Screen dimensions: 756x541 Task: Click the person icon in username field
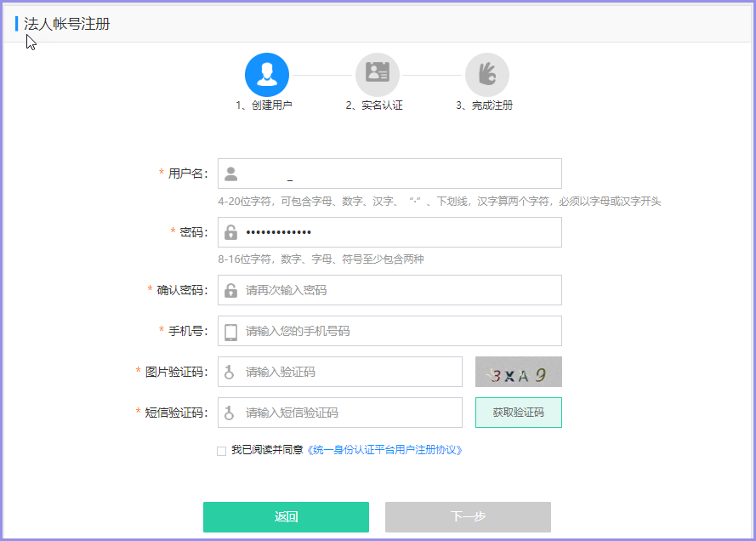[x=231, y=174]
